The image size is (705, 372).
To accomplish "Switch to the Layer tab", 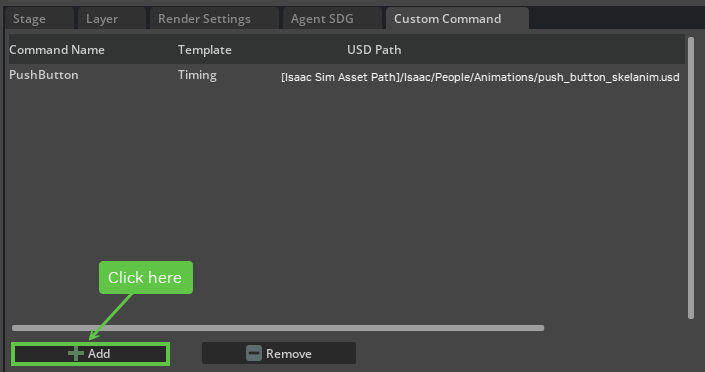I will coord(111,19).
